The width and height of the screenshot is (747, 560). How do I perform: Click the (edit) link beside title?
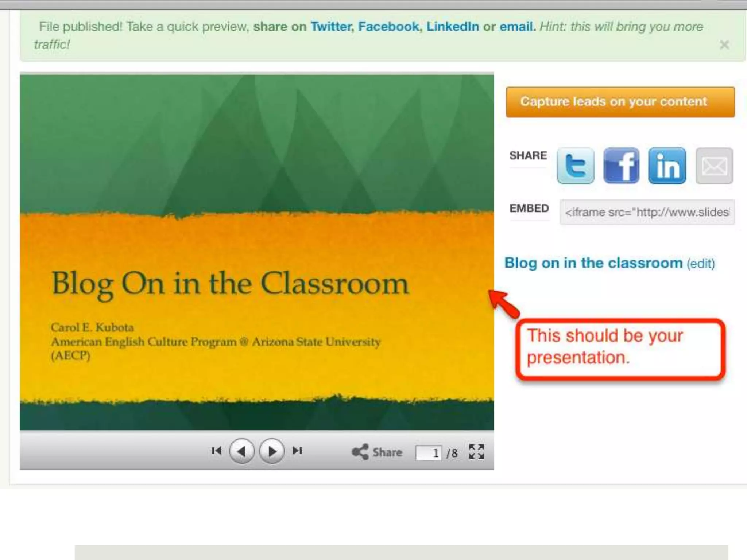(x=701, y=264)
